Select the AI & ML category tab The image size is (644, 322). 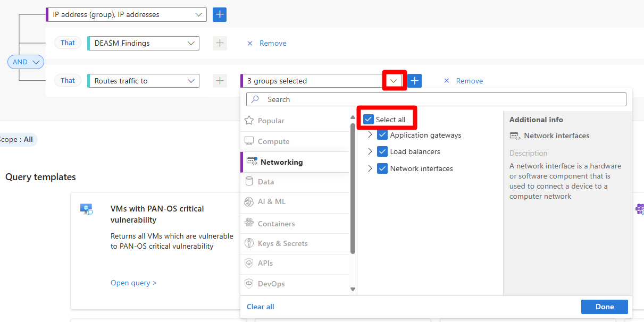pyautogui.click(x=295, y=202)
